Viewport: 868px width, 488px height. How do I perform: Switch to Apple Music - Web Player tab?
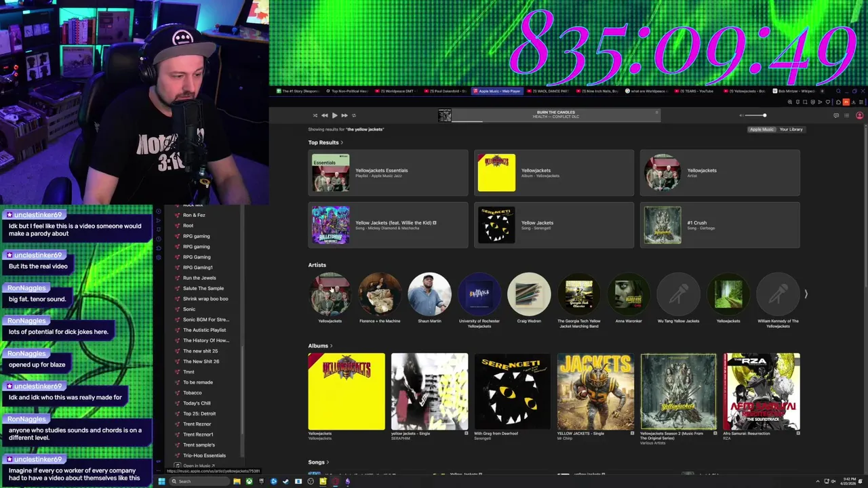pyautogui.click(x=497, y=91)
